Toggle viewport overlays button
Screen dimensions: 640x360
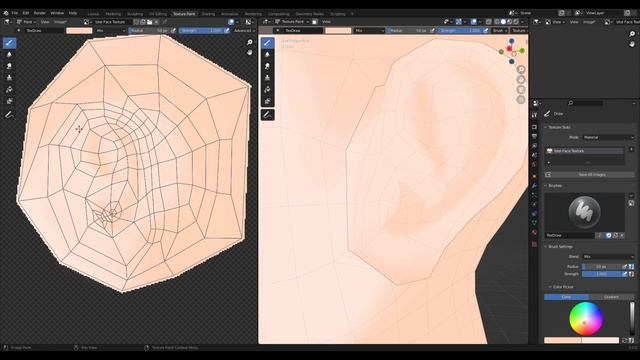click(x=473, y=22)
